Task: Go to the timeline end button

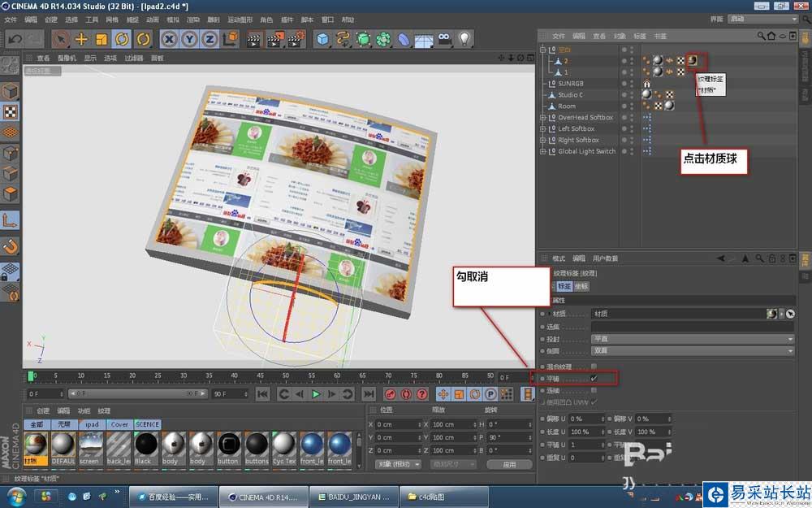Action: [x=369, y=394]
